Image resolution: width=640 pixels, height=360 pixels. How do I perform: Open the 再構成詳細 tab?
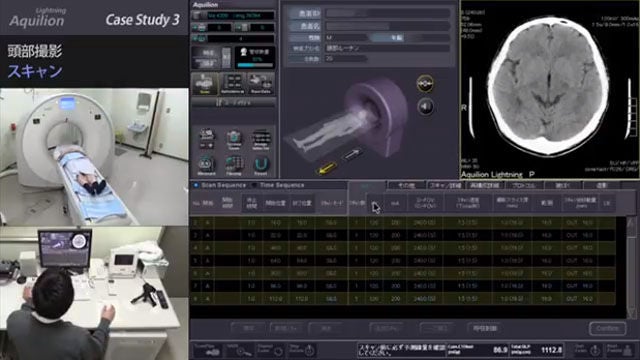[484, 185]
